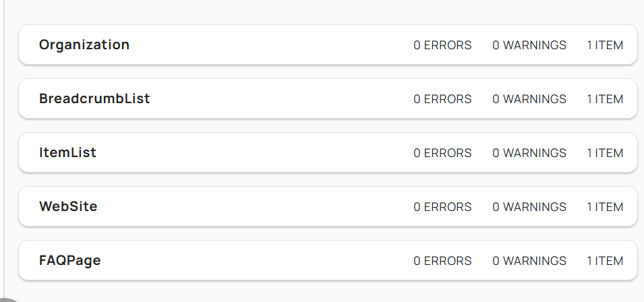The image size is (644, 302).
Task: Click BreadcrumbList's 0 WARNINGS count
Action: tap(529, 99)
